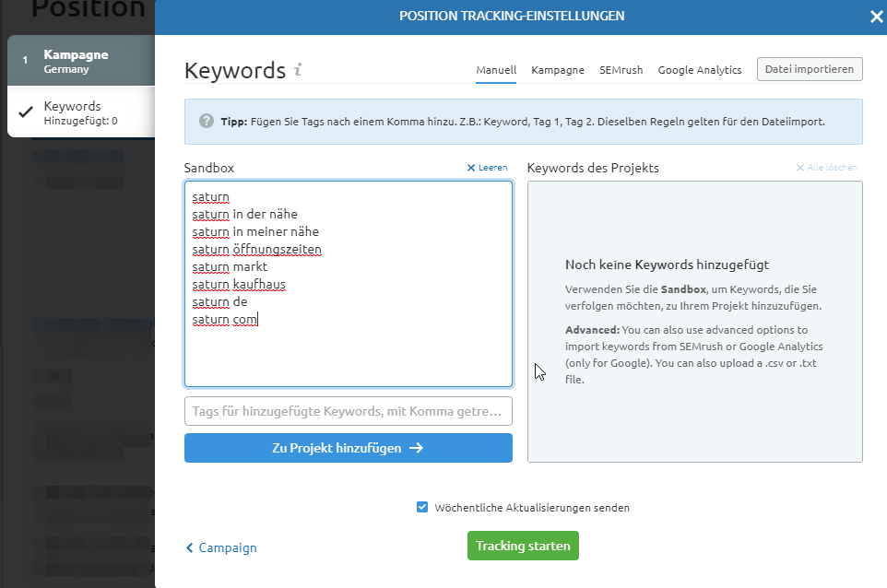Viewport: 887px width, 588px height.
Task: Click the 'Alle löschen' link text
Action: coord(832,168)
